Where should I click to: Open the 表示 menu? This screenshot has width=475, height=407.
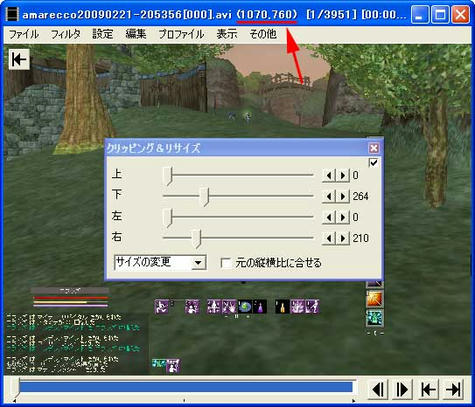coord(227,34)
